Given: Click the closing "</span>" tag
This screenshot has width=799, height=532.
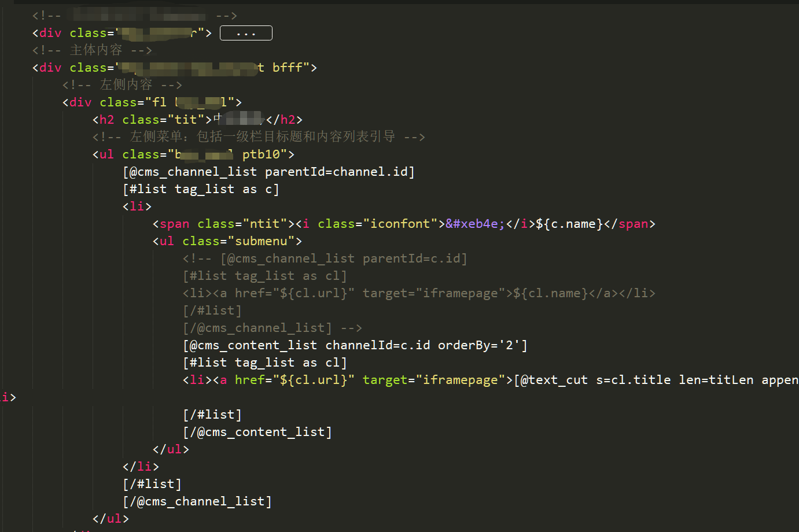Looking at the screenshot, I should [x=629, y=224].
